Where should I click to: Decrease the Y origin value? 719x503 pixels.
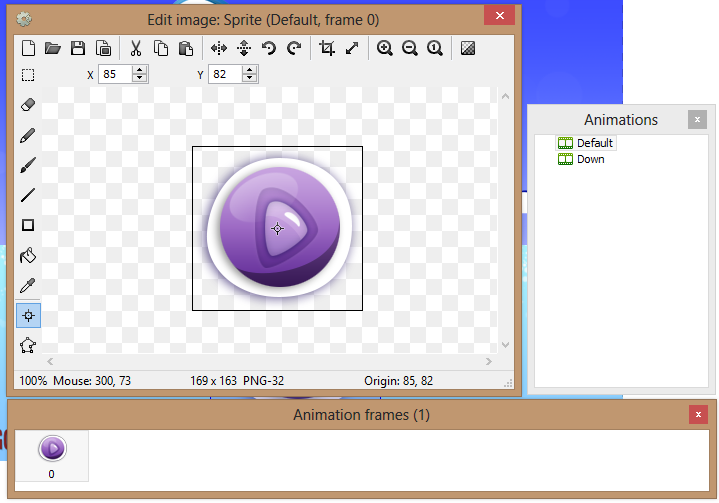250,78
